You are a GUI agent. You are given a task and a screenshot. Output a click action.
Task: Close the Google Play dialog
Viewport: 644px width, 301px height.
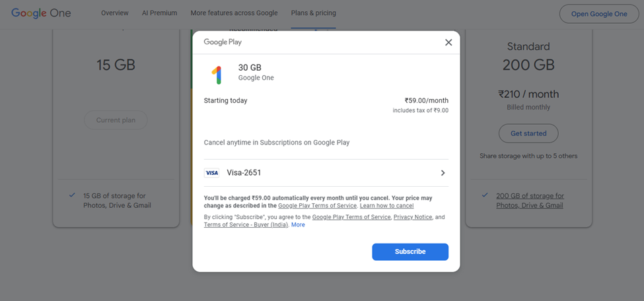[x=448, y=42]
